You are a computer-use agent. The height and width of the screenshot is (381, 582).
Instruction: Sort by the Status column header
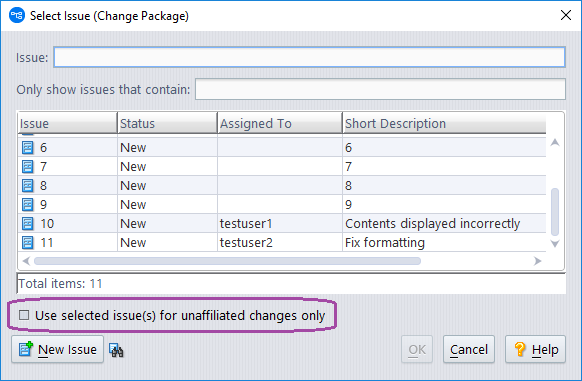167,123
